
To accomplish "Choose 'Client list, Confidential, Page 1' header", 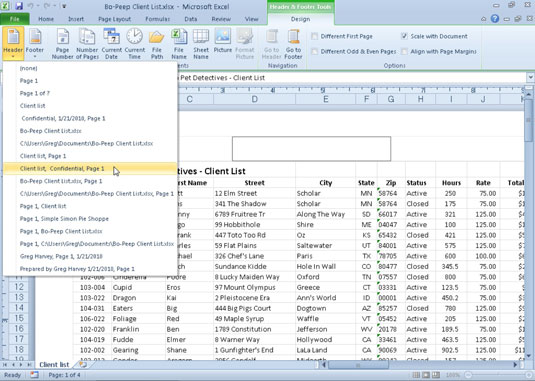I will coord(90,168).
